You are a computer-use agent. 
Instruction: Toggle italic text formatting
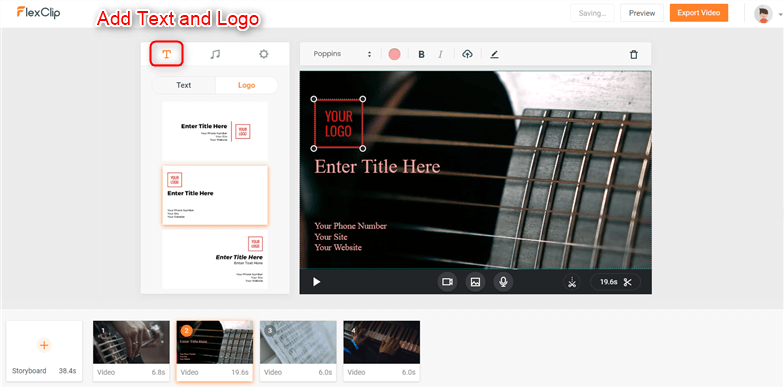[x=440, y=54]
